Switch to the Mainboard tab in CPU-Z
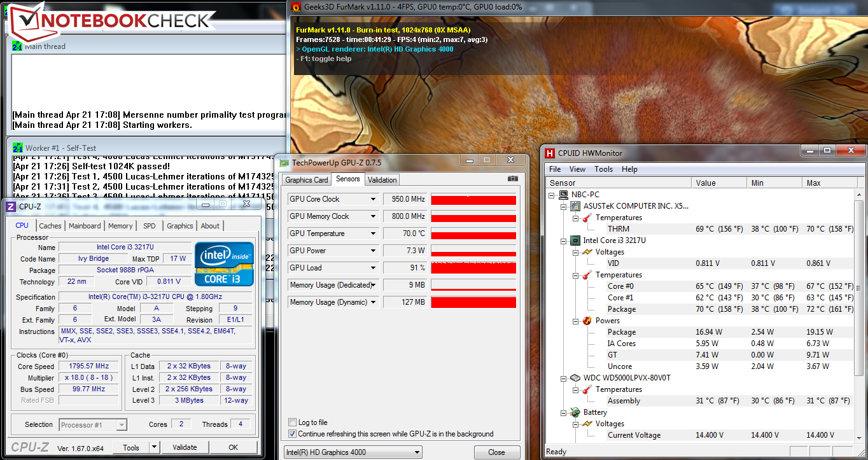The height and width of the screenshot is (460, 868). coord(85,226)
